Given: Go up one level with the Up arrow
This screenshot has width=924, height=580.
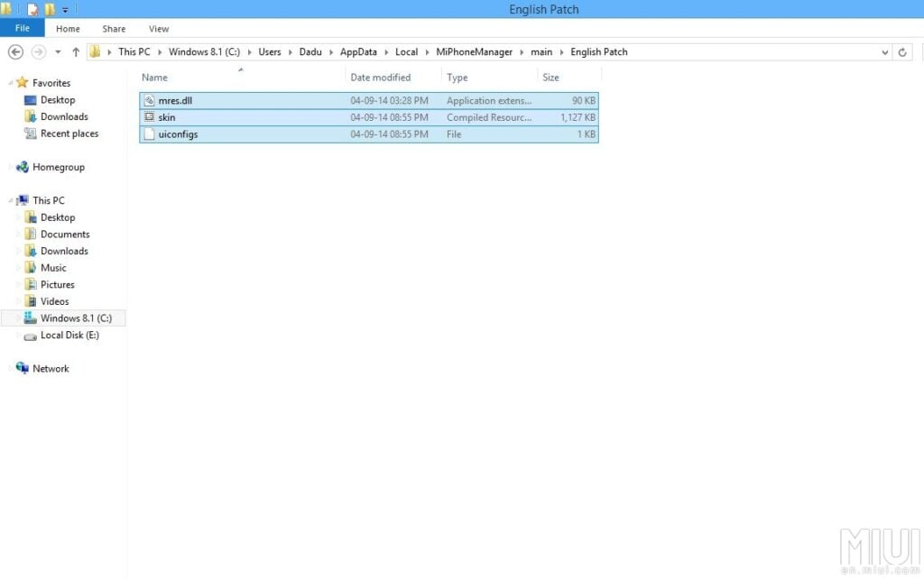Looking at the screenshot, I should point(76,51).
